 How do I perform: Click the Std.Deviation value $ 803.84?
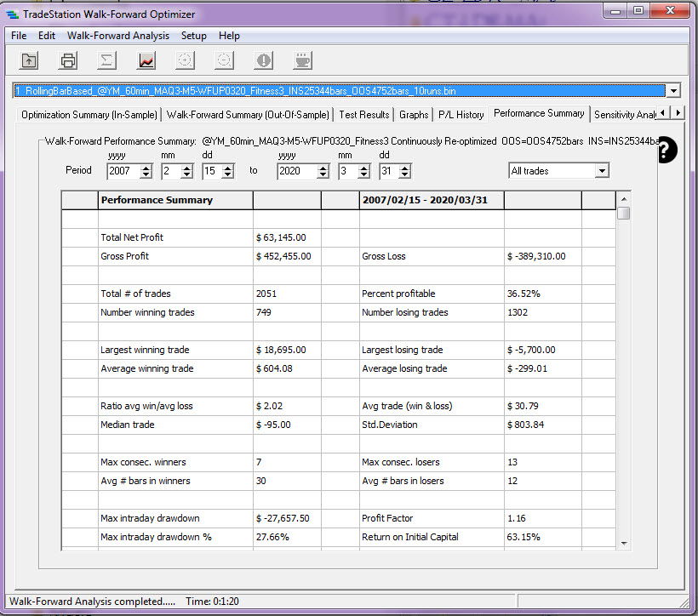pyautogui.click(x=526, y=425)
